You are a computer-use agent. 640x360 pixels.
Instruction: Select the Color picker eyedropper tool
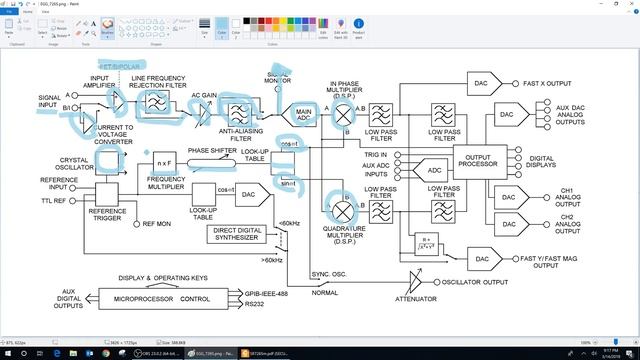click(x=86, y=33)
